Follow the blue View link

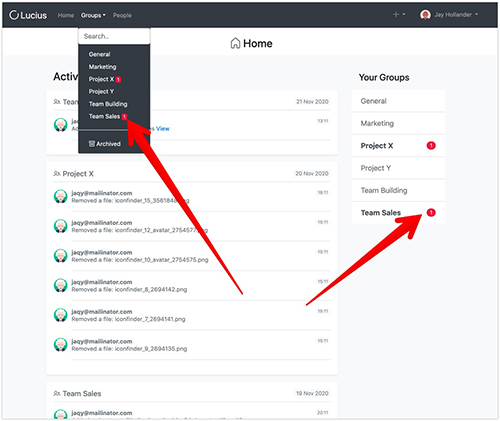tap(163, 129)
